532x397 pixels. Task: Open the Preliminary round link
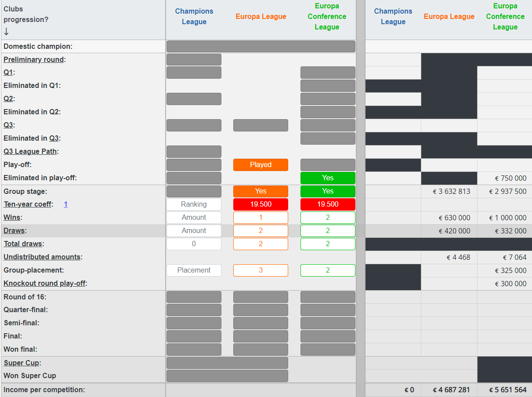34,59
